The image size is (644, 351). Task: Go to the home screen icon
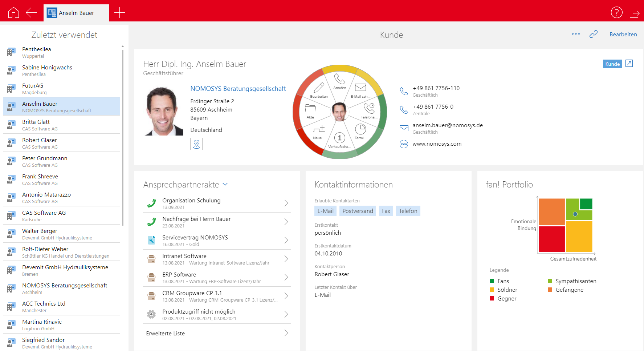(13, 13)
